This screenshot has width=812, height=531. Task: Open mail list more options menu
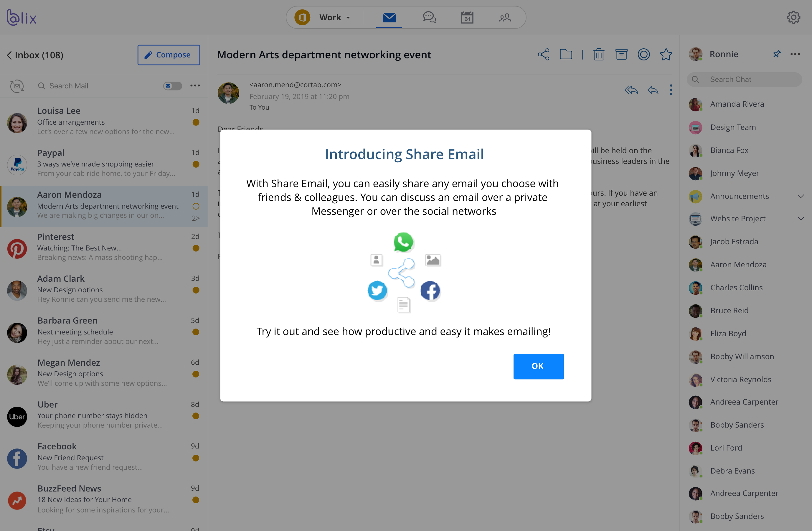pos(195,86)
